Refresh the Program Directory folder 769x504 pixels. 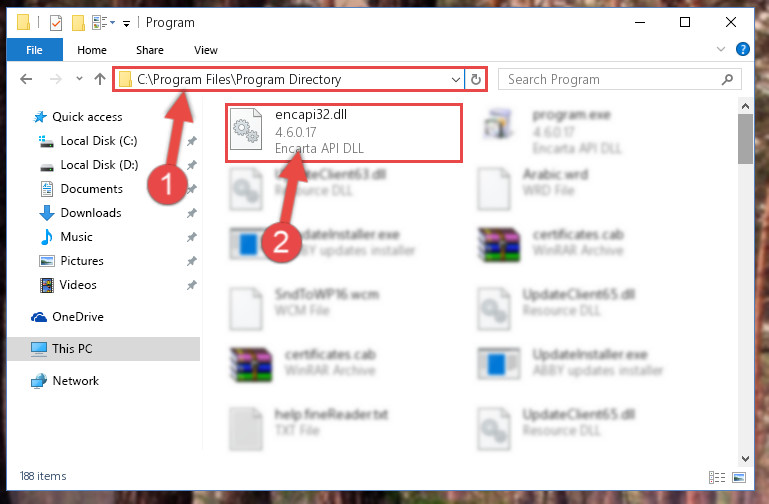(475, 79)
